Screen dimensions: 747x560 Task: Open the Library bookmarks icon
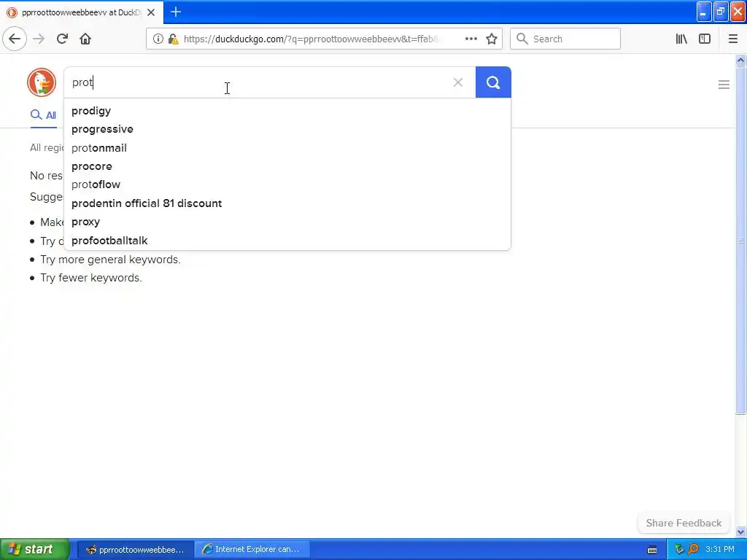[681, 39]
